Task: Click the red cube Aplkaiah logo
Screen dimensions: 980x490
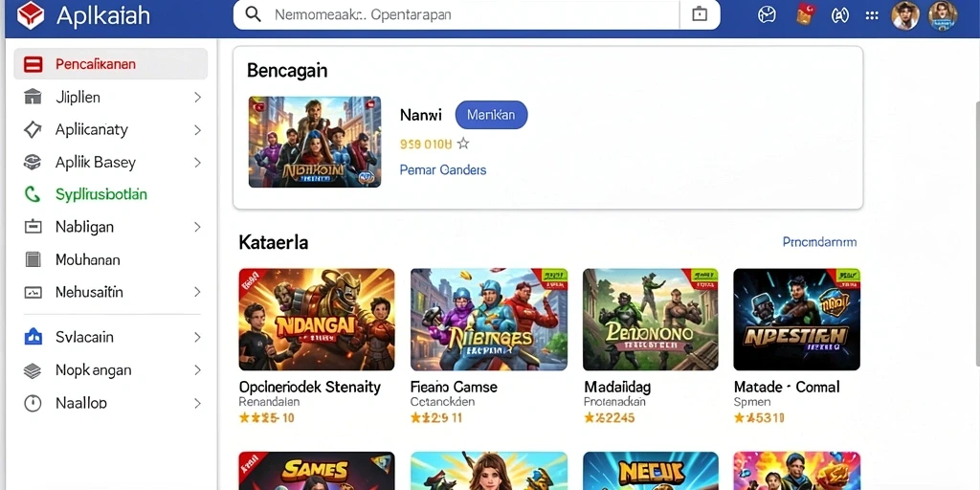Action: pyautogui.click(x=30, y=15)
